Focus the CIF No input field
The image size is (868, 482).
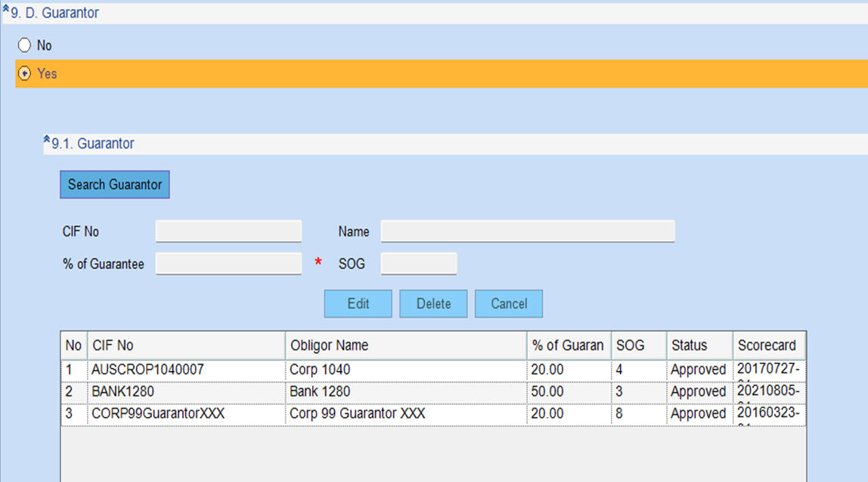[x=228, y=231]
